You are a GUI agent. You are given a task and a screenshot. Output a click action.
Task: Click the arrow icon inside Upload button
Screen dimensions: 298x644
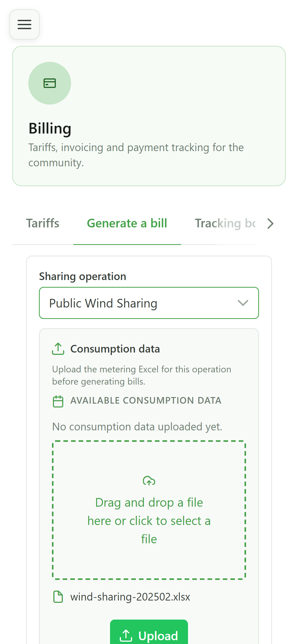(126, 636)
